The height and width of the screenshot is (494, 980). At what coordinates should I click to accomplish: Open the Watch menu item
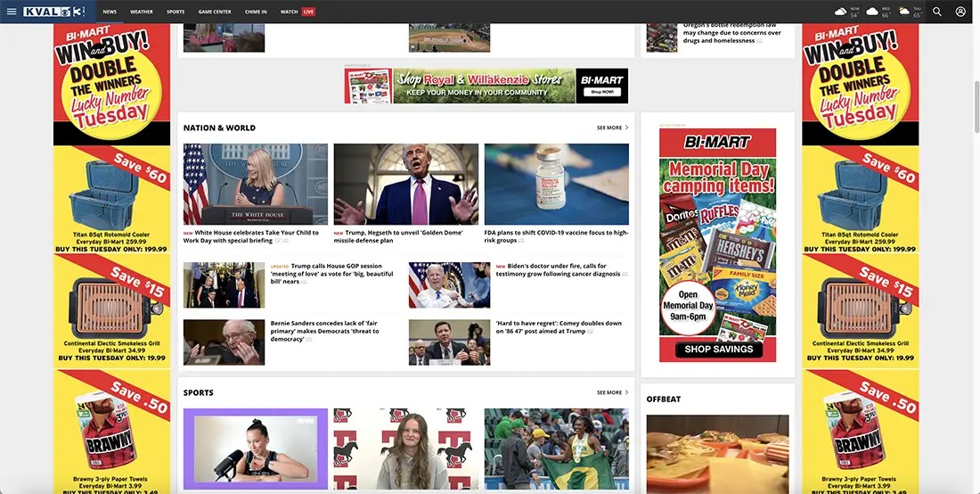289,12
